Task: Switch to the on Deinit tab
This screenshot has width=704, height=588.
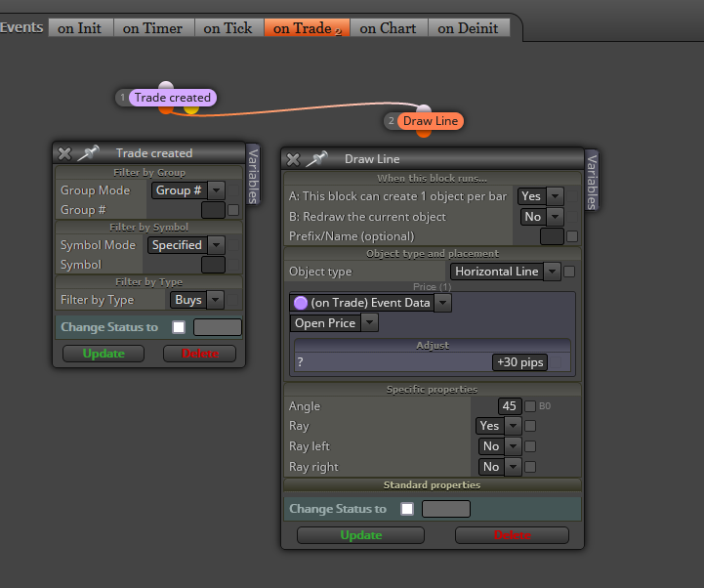Action: (x=469, y=28)
